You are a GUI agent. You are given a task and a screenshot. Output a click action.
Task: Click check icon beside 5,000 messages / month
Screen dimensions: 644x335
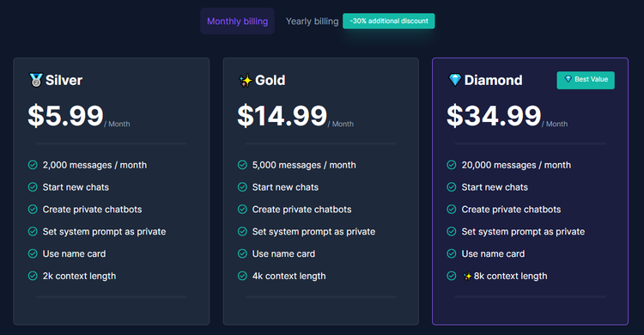click(x=242, y=165)
